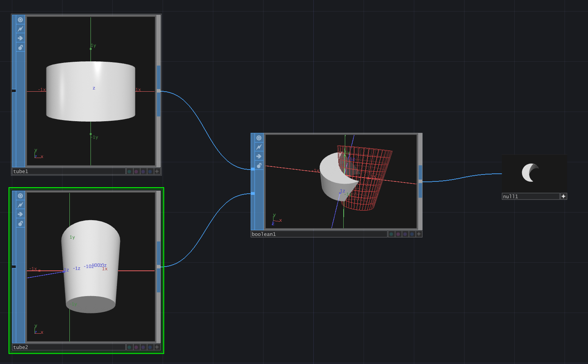Lock the tube1 operator
Viewport: 588px width, 364px height.
[x=20, y=48]
